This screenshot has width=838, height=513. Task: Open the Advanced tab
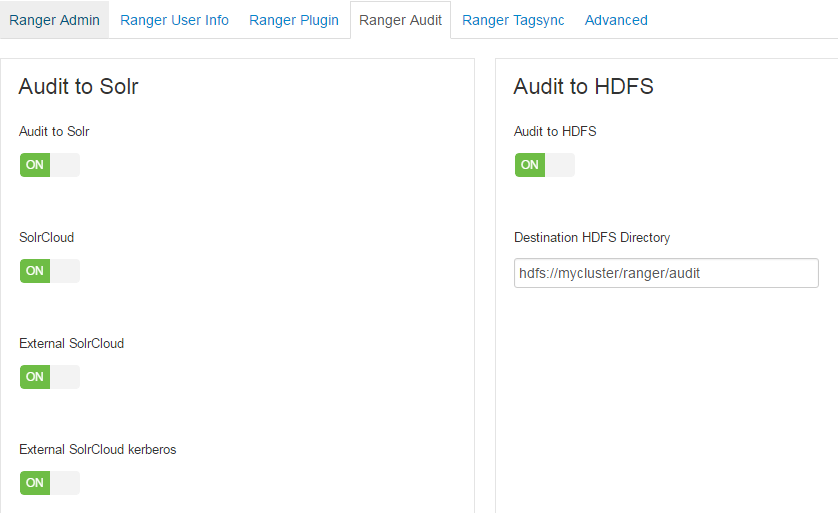[x=616, y=20]
